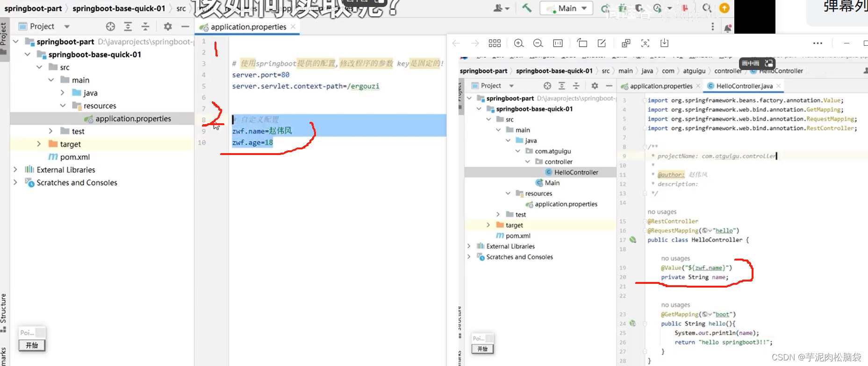Click the save/download image icon
Viewport: 868px width, 366px height.
pyautogui.click(x=664, y=43)
